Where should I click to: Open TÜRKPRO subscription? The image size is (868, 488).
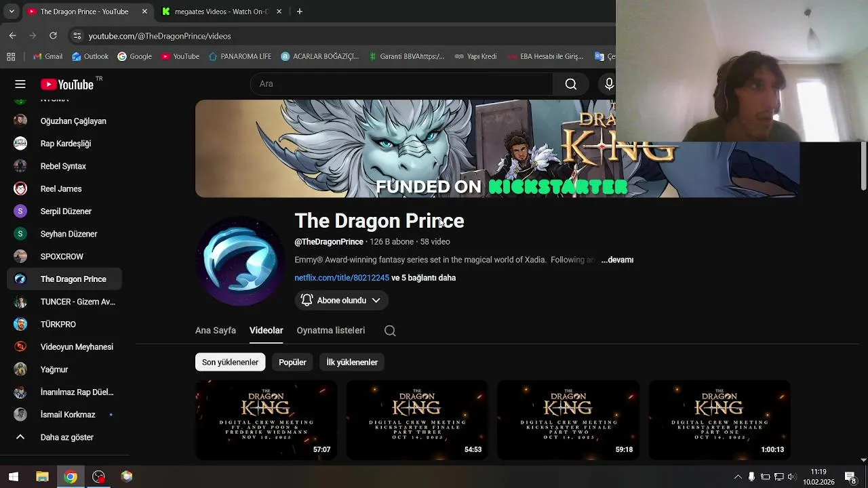coord(65,324)
